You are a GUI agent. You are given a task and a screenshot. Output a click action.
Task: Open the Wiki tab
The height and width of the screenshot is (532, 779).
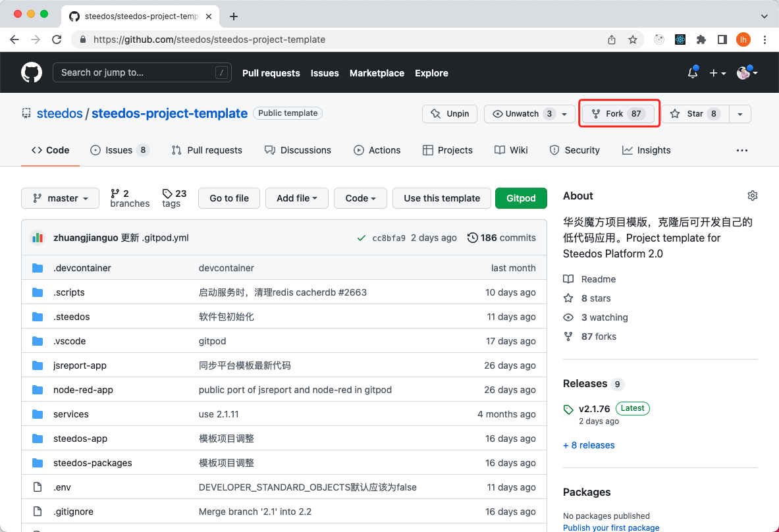click(511, 150)
